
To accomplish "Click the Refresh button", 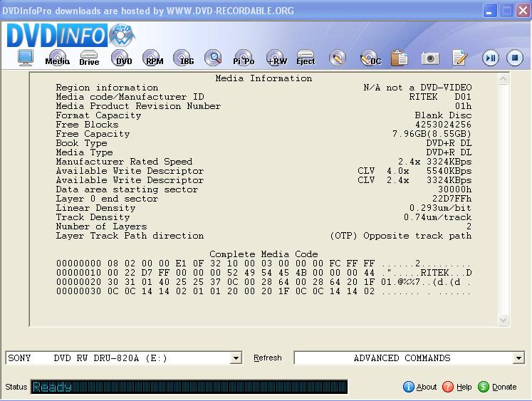I will 268,358.
